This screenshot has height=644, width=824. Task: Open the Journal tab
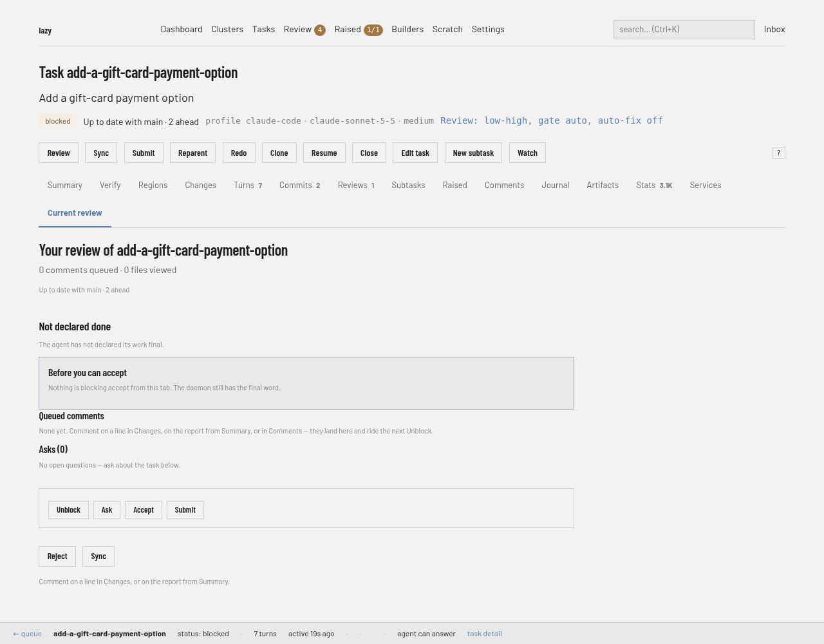pos(556,185)
